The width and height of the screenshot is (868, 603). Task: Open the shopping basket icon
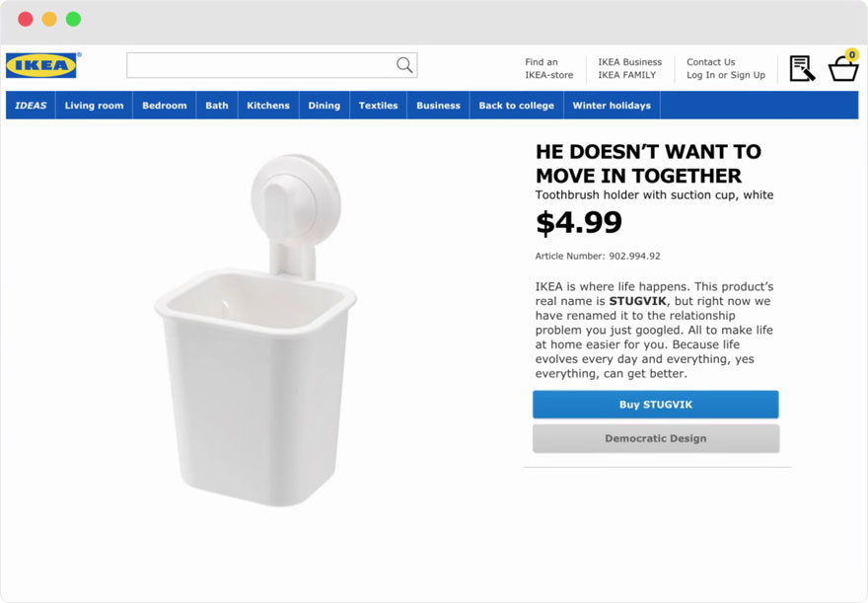click(x=843, y=68)
